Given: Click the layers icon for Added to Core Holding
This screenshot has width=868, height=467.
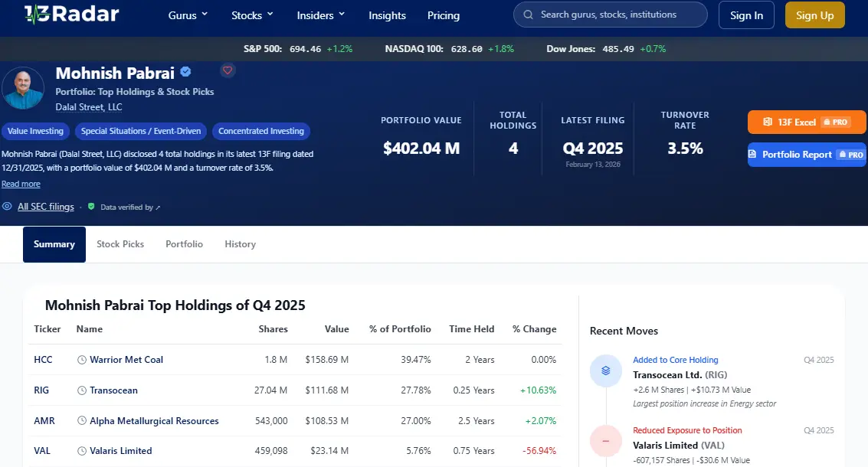Looking at the screenshot, I should 605,371.
